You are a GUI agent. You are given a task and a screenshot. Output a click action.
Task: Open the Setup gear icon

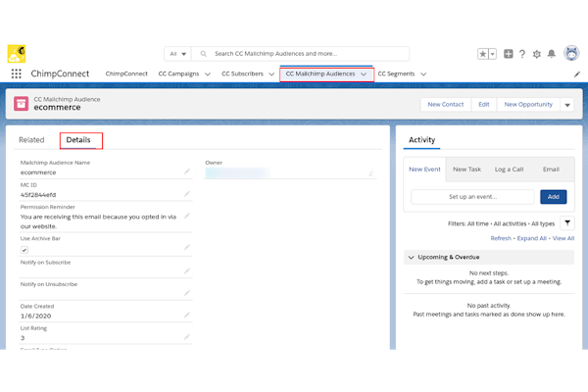coord(536,54)
